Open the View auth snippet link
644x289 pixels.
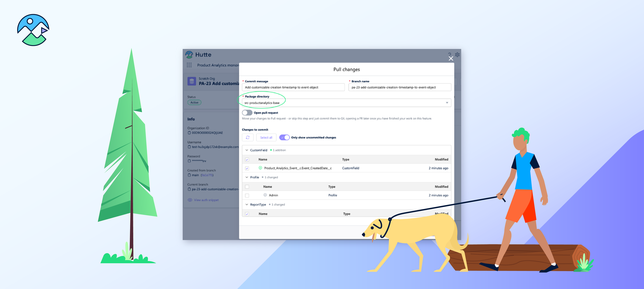click(x=206, y=200)
